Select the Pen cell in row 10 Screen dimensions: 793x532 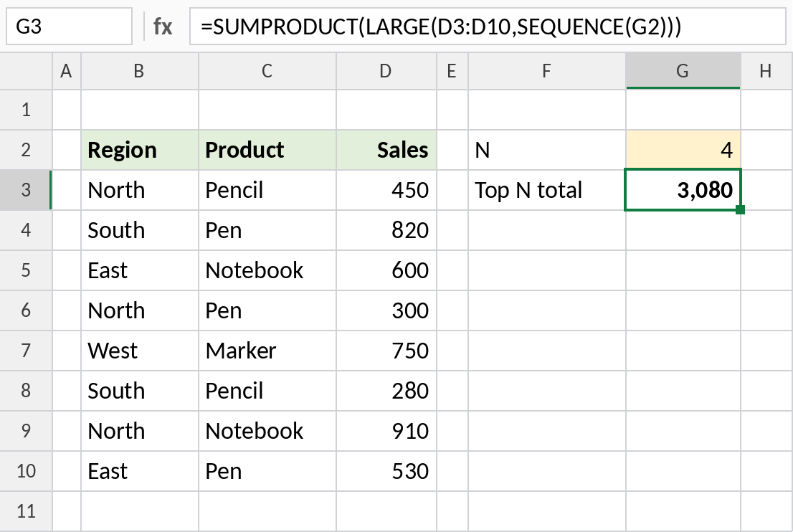(267, 471)
